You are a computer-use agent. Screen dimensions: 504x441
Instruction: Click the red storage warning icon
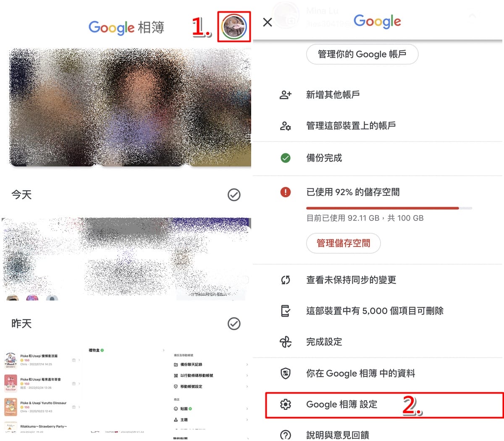point(286,192)
